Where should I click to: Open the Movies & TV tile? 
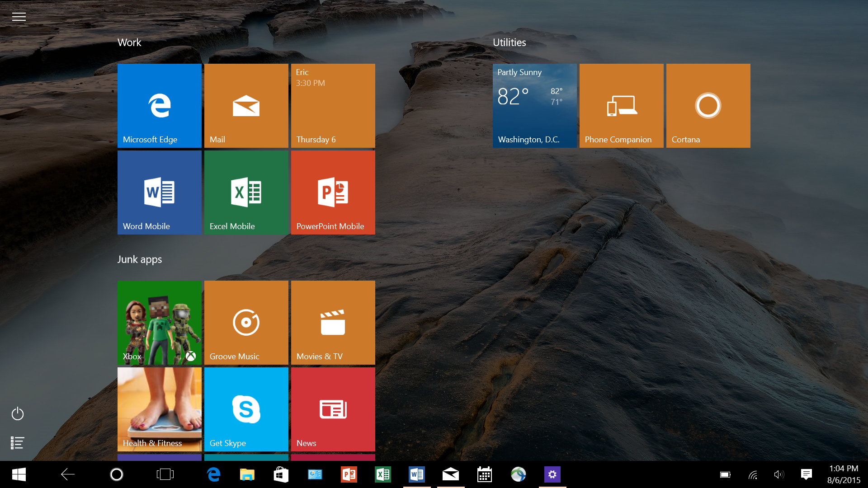pyautogui.click(x=333, y=323)
